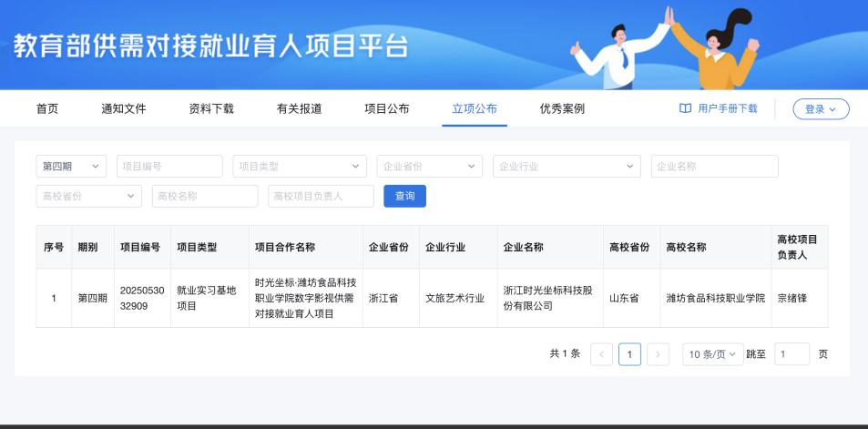Click the blue 查询 button
The image size is (868, 429).
pyautogui.click(x=404, y=196)
